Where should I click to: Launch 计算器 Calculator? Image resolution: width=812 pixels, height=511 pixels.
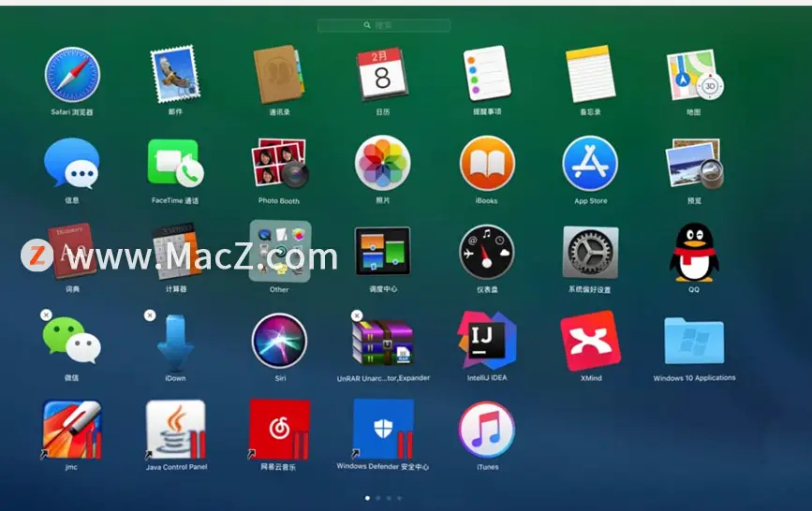175,252
